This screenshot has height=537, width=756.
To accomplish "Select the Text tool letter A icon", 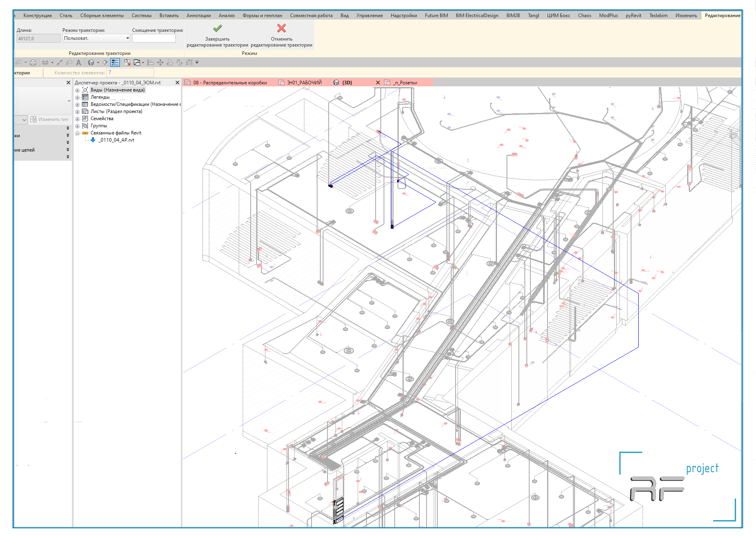I will click(x=79, y=62).
